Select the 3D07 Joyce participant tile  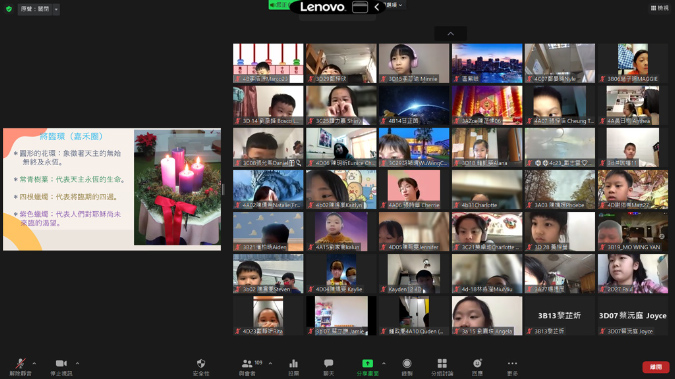633,316
